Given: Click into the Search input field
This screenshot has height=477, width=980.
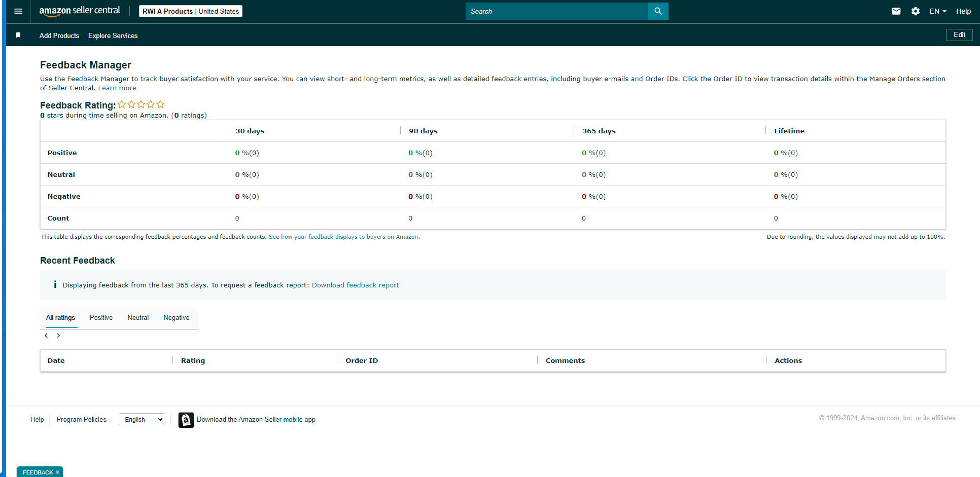Looking at the screenshot, I should point(557,11).
